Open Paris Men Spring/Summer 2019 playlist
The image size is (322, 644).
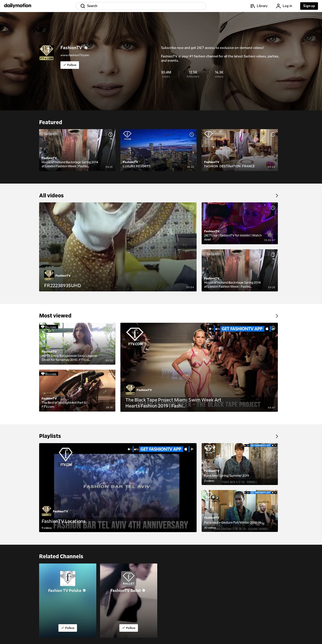point(240,464)
